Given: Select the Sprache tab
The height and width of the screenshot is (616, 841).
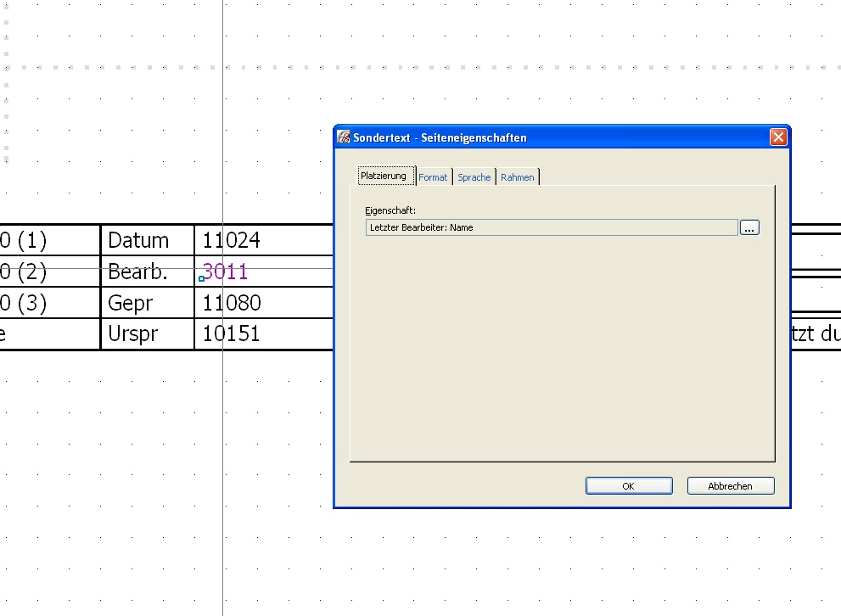Looking at the screenshot, I should 474,177.
